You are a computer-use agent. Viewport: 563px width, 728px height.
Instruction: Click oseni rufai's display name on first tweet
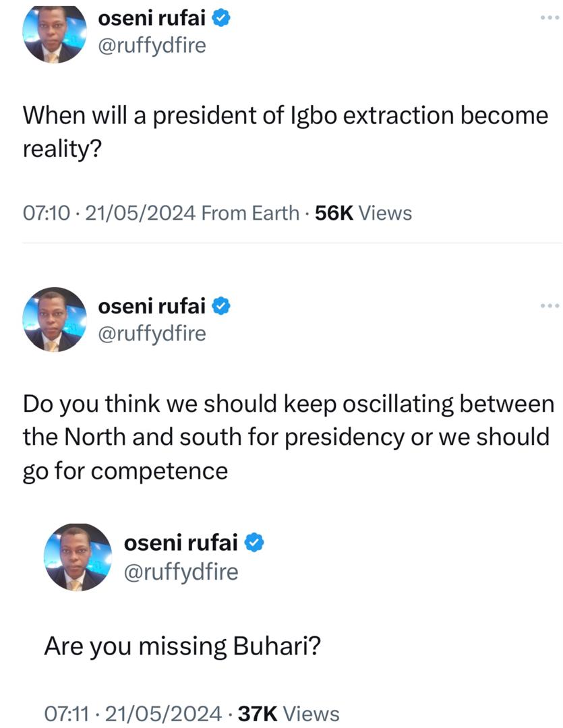154,19
